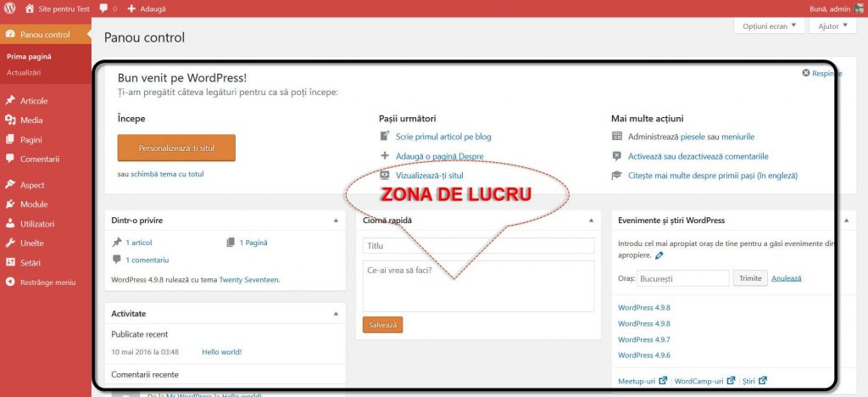868x397 pixels.
Task: Open the Twenty Seventeen theme link
Action: pyautogui.click(x=249, y=280)
